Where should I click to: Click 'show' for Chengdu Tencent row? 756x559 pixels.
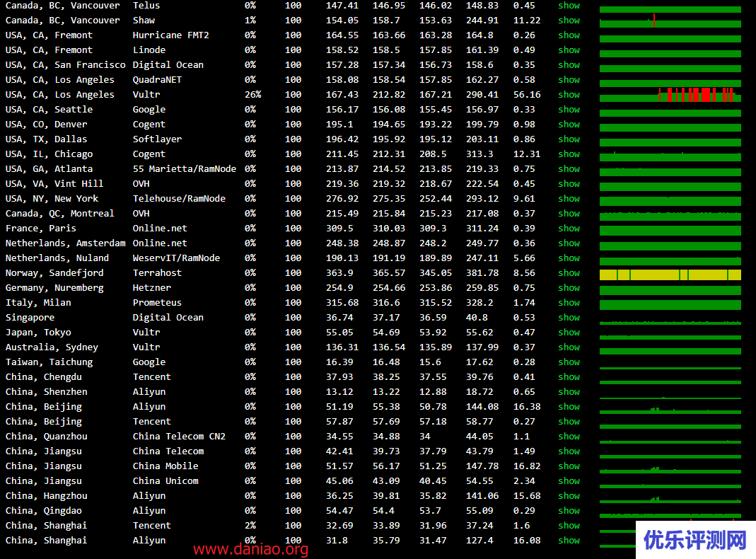click(x=569, y=376)
